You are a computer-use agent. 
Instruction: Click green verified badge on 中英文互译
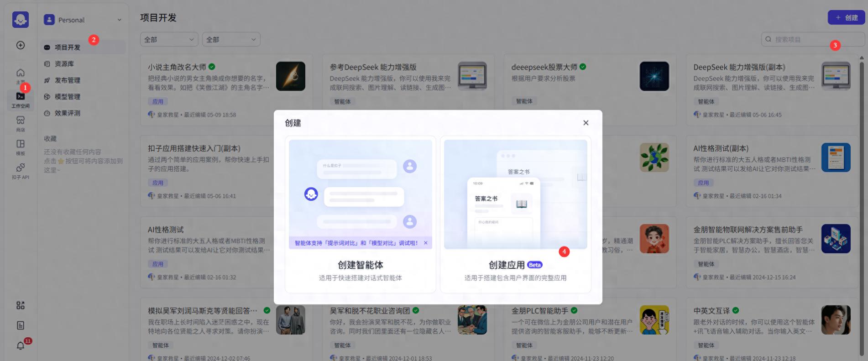(736, 310)
